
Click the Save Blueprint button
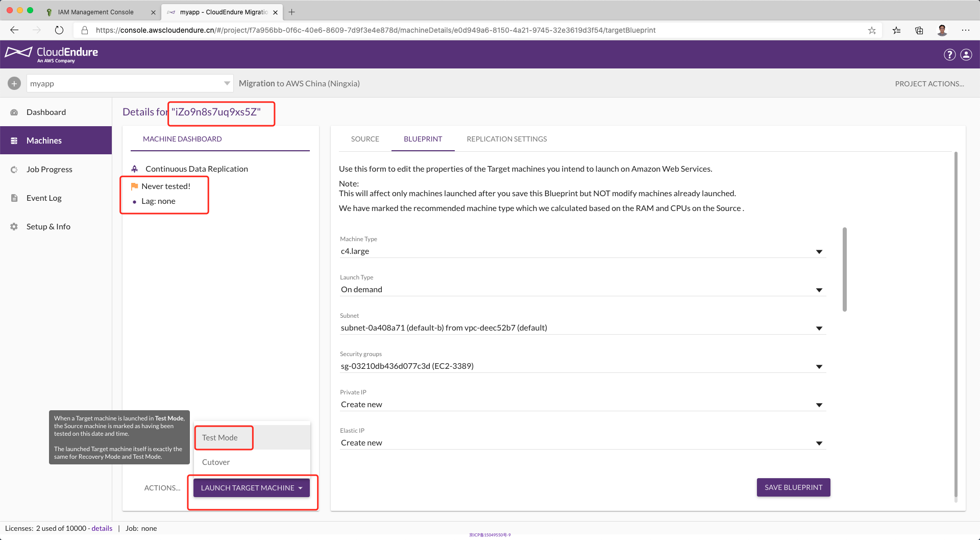pos(793,487)
